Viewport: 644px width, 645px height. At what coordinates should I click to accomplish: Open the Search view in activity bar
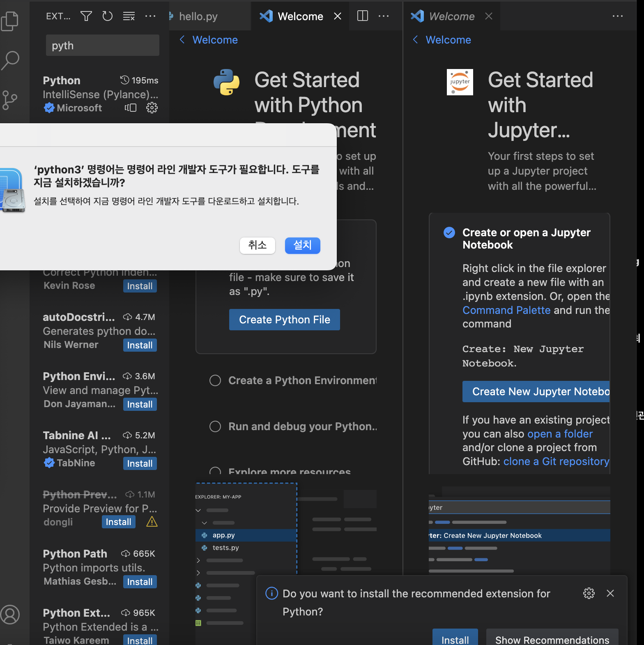10,60
